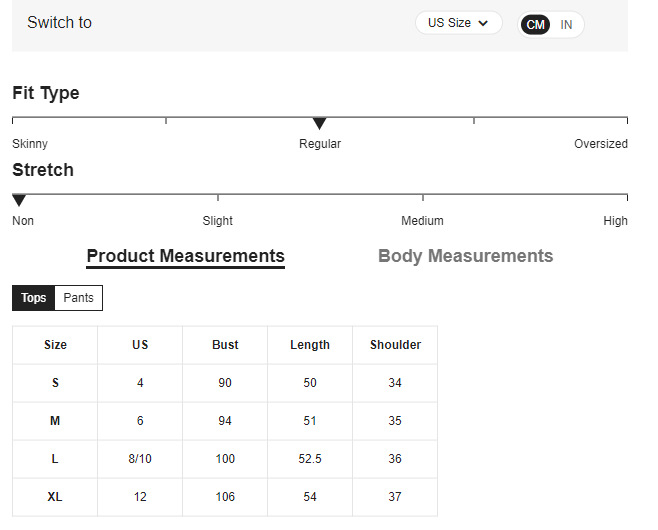The width and height of the screenshot is (658, 530).
Task: Select the Pants button
Action: click(78, 298)
